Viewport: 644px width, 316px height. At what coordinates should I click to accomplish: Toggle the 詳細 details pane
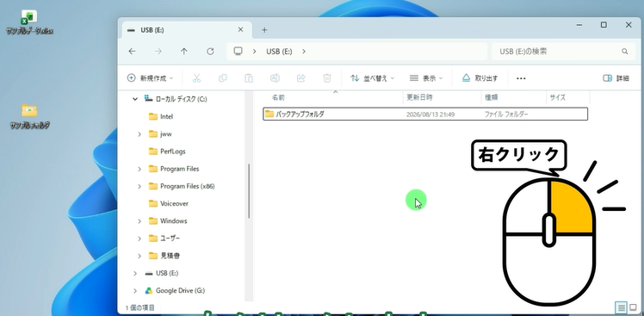[x=616, y=78]
